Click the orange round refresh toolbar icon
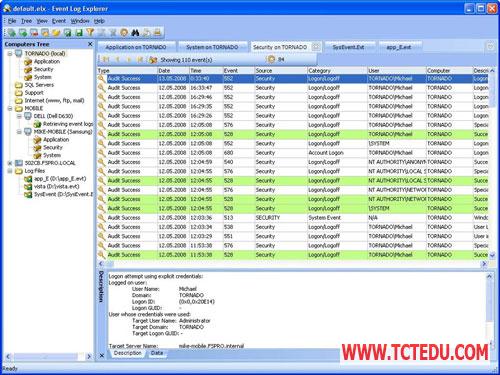Viewport: 500px width, 375px height. tap(124, 32)
